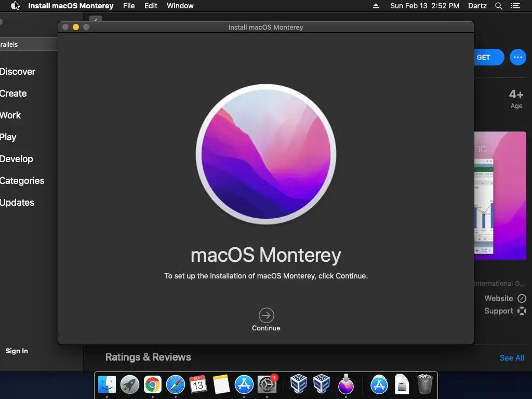532x399 pixels.
Task: Open the Apple menu
Action: [15, 6]
